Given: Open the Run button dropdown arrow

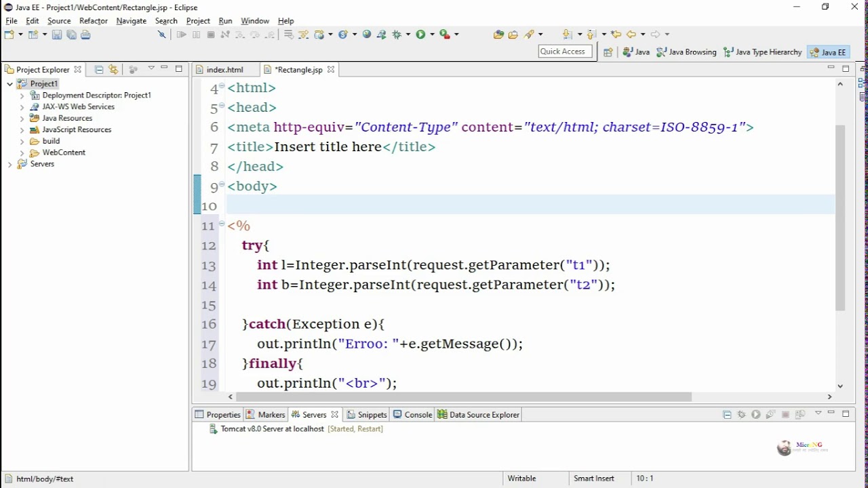Looking at the screenshot, I should (x=432, y=34).
